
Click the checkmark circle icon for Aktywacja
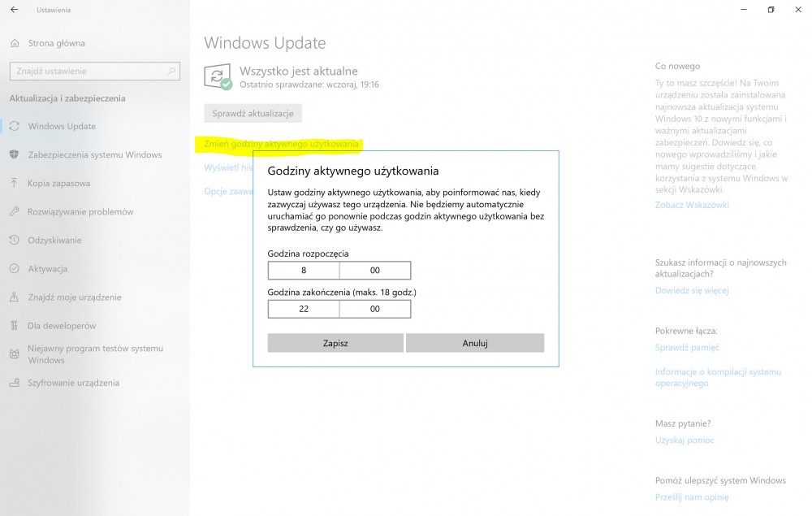click(x=15, y=268)
